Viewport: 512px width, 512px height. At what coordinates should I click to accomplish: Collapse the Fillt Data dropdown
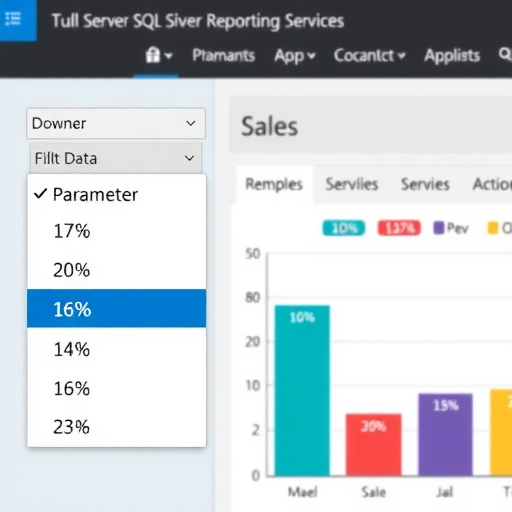116,158
